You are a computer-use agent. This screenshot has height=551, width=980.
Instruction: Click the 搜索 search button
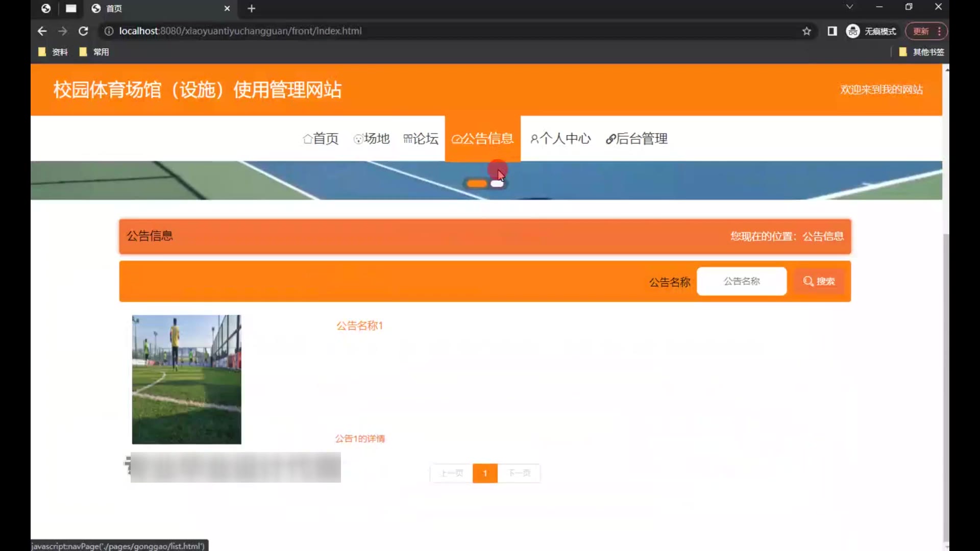click(819, 281)
